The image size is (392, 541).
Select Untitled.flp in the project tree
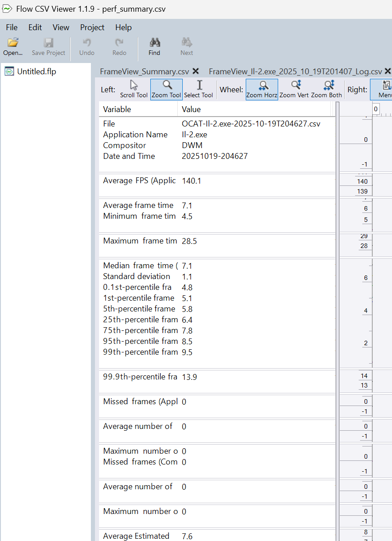[x=36, y=71]
